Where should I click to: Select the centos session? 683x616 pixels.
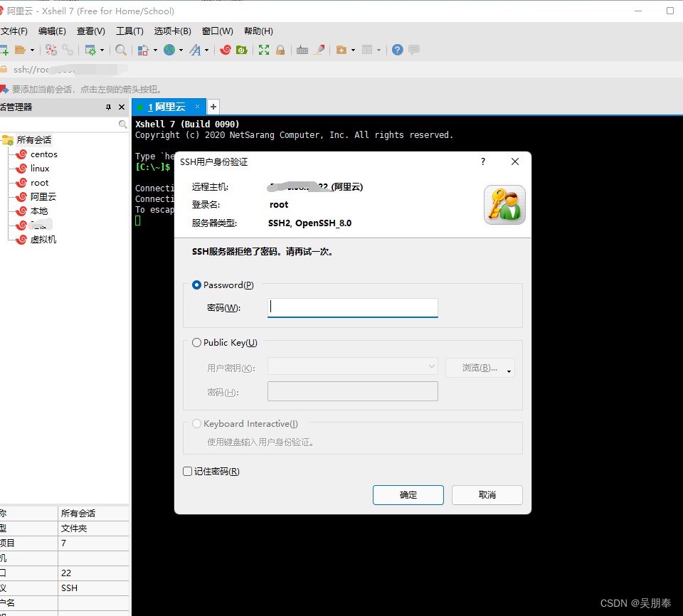pyautogui.click(x=43, y=154)
